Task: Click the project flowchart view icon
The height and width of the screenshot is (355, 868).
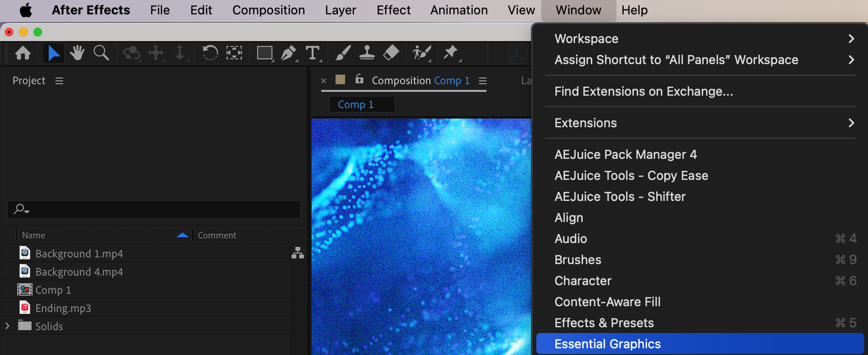Action: click(298, 253)
